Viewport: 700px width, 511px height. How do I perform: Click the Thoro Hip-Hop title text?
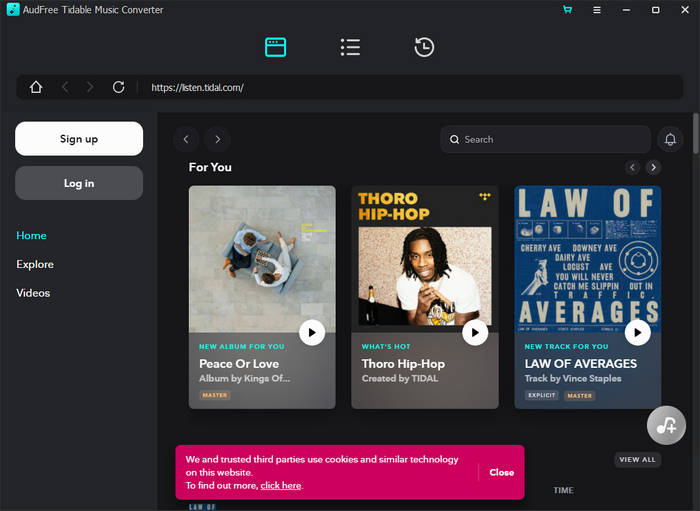403,364
